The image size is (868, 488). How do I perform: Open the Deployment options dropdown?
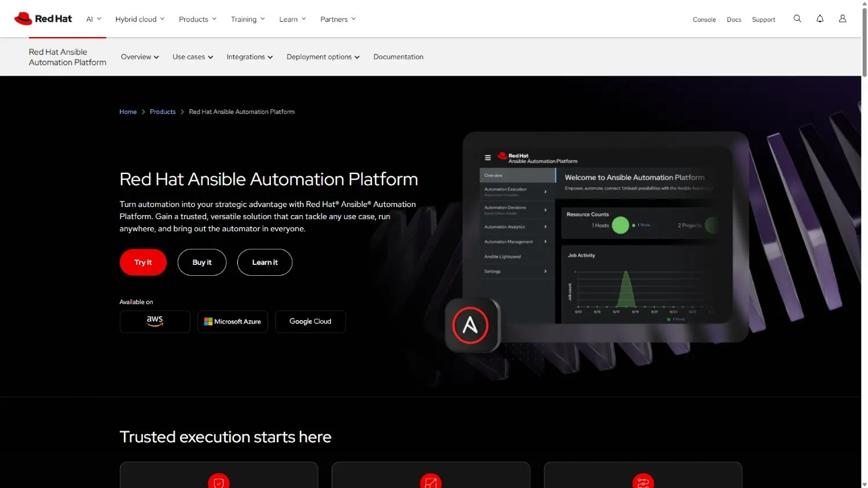323,57
